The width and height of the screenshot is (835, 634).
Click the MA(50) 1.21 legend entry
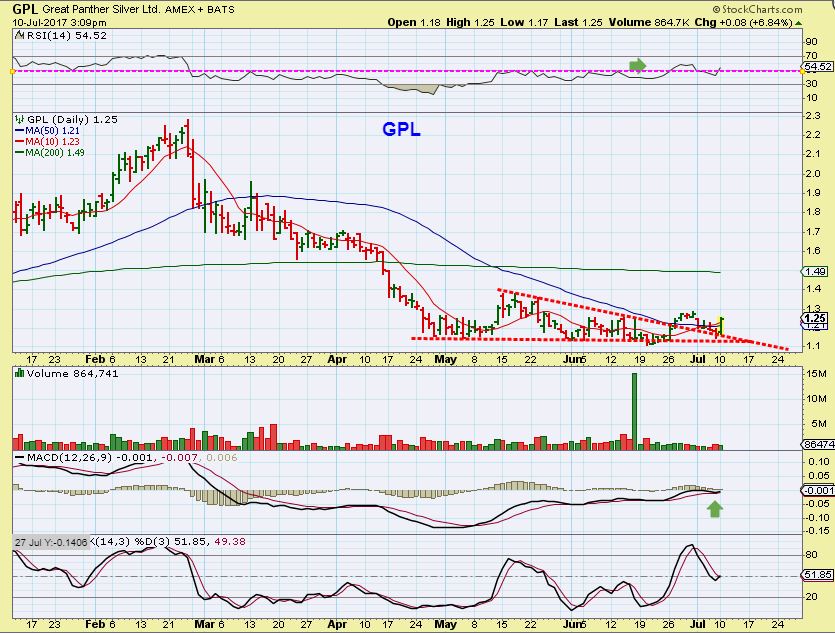pos(47,130)
